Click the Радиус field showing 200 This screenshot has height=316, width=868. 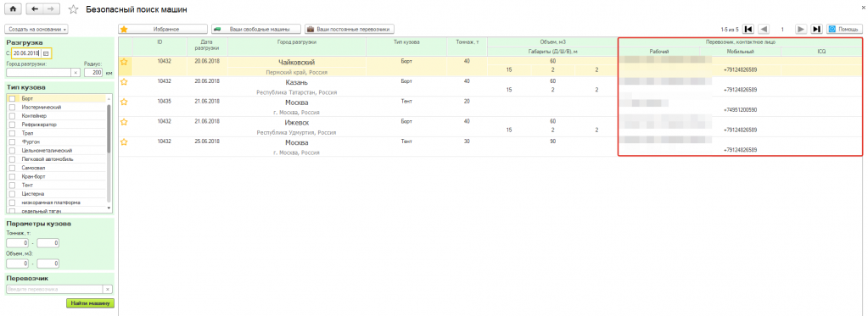coord(93,72)
